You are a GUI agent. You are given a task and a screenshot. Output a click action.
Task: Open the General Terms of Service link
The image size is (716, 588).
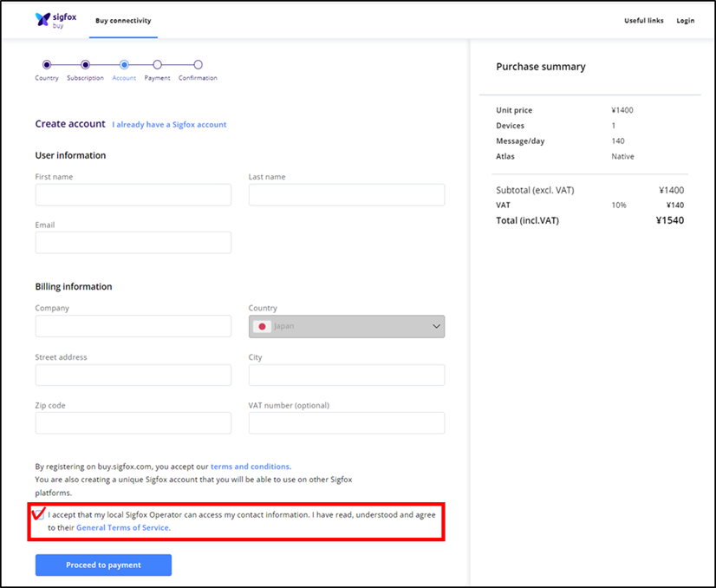pos(122,527)
